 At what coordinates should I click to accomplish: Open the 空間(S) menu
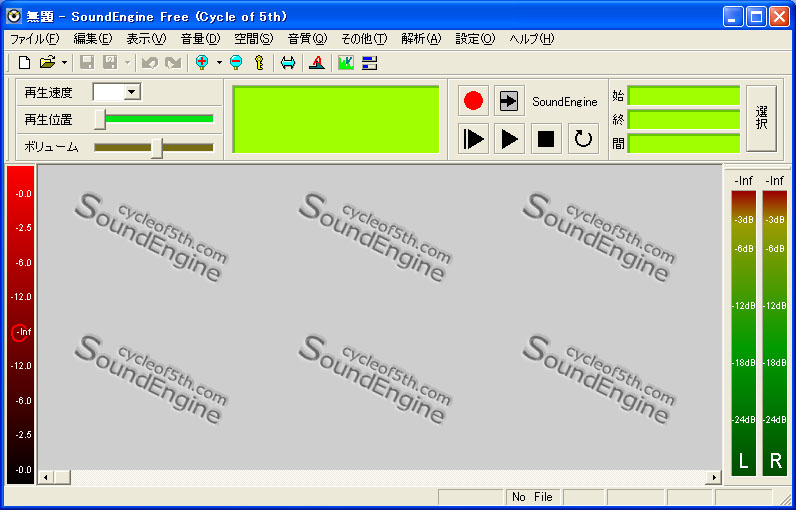coord(254,39)
